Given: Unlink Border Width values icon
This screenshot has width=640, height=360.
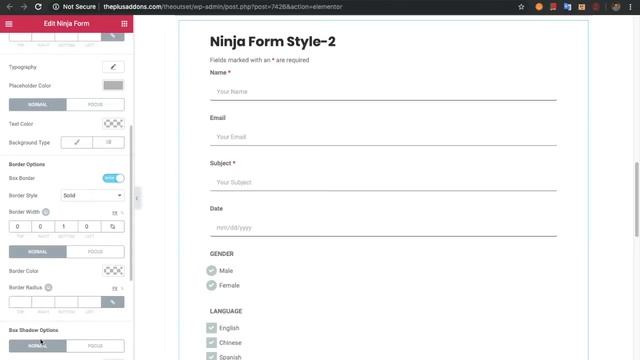Looking at the screenshot, I should 113,227.
